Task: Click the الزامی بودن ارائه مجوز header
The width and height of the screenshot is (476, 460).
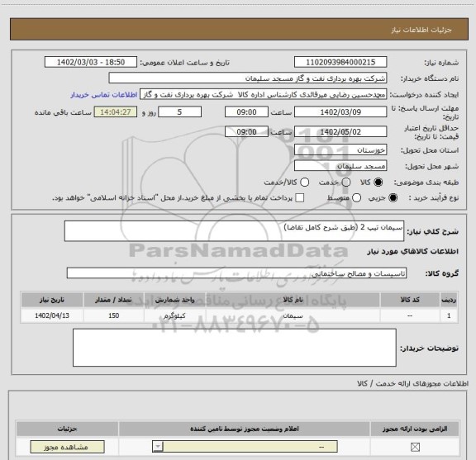Action: (415, 429)
